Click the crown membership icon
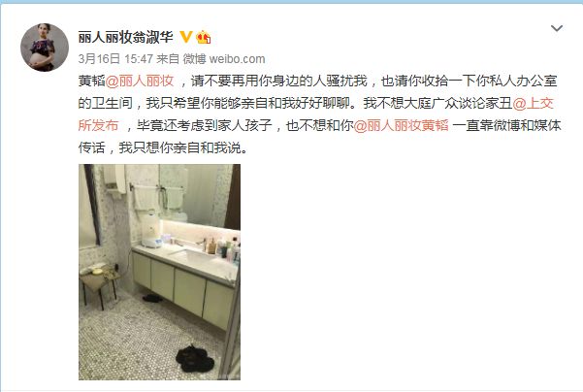Screen dimensions: 583x392 pyautogui.click(x=204, y=37)
